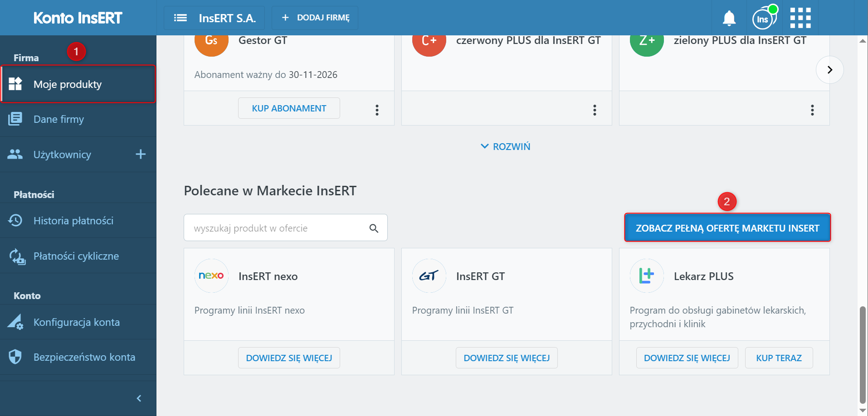Open czerwony PLUS three-dot options menu
This screenshot has width=868, height=416.
coord(595,110)
